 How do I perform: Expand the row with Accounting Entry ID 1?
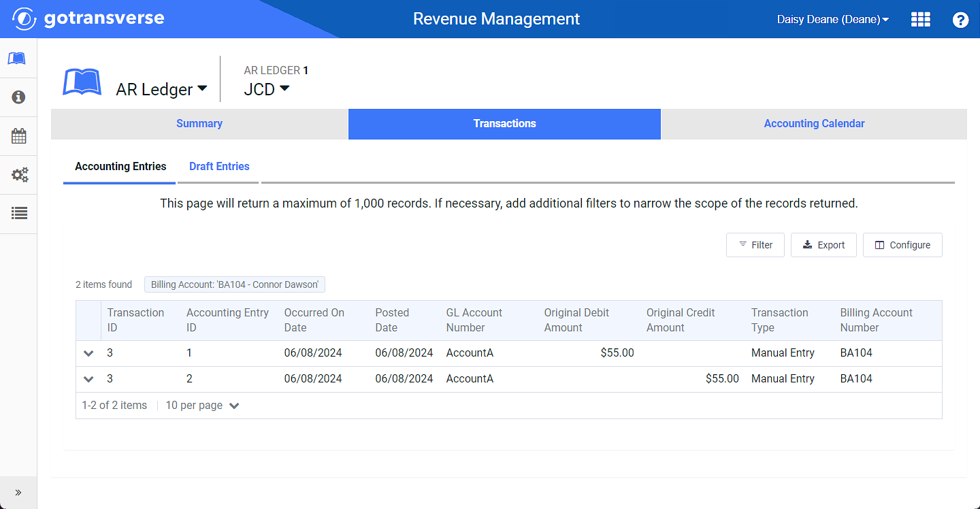[88, 353]
